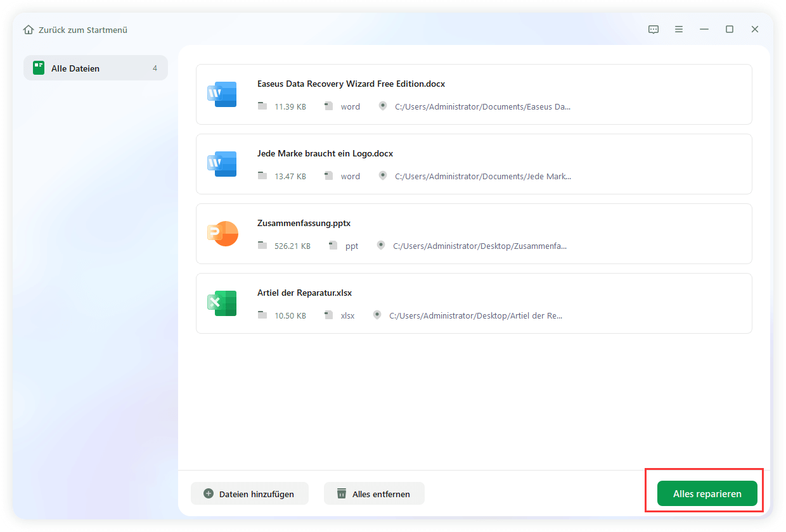Remove all files with Alles entfernen

tap(374, 493)
